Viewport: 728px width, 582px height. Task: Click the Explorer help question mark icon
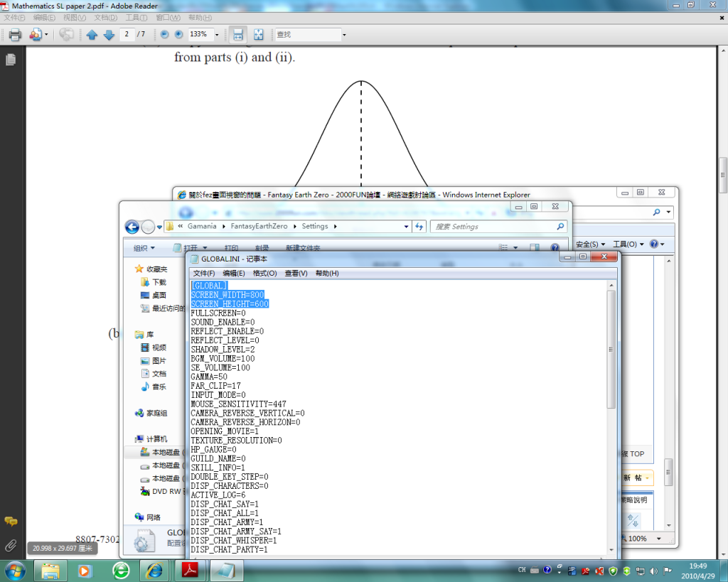pyautogui.click(x=555, y=247)
